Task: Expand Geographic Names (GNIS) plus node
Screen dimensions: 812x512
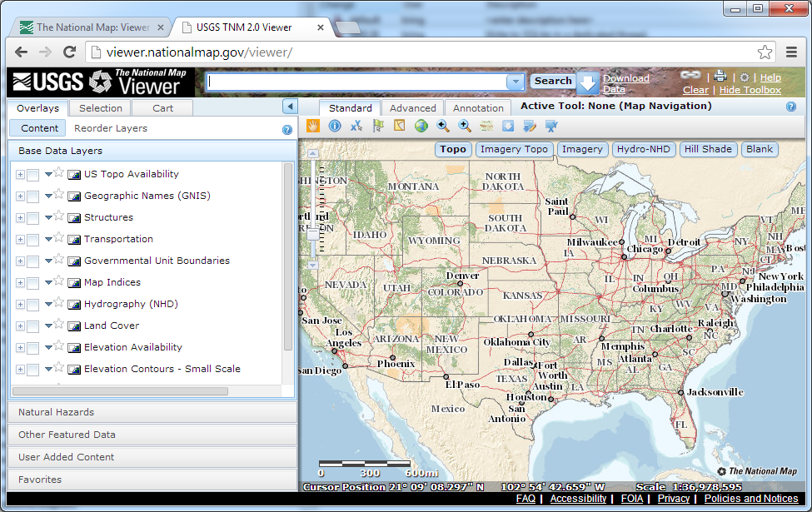Action: [x=20, y=196]
